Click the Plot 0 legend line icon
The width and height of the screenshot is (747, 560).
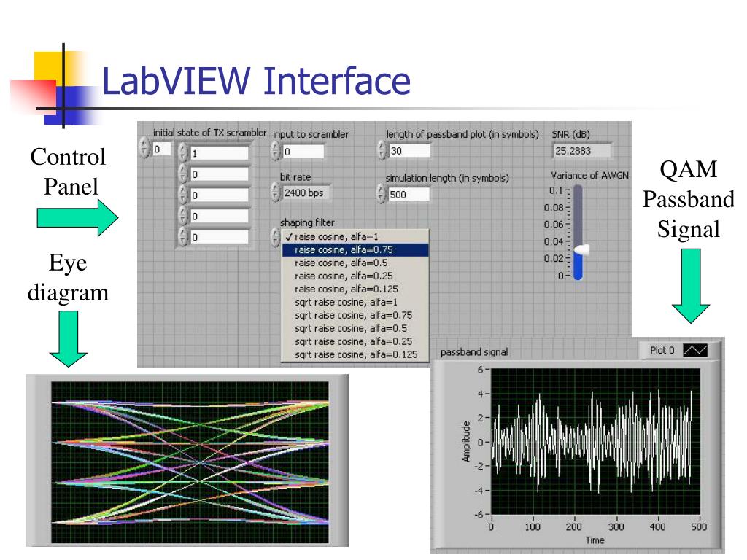(695, 351)
